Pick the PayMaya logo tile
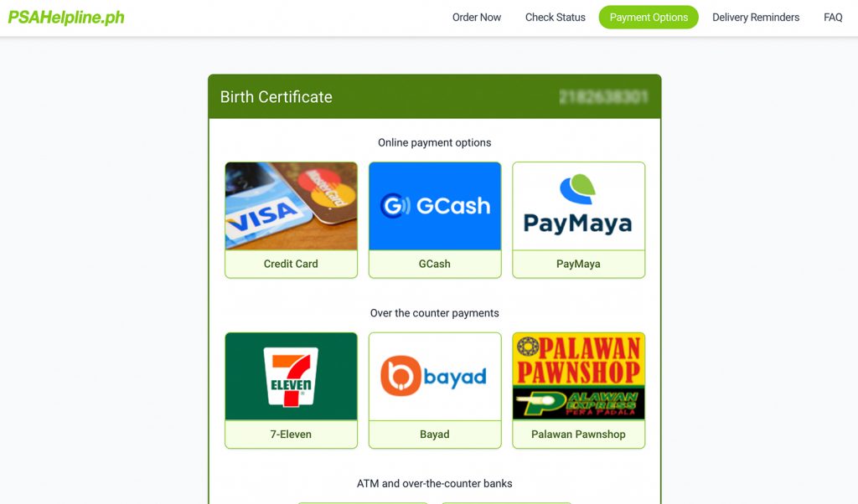This screenshot has width=858, height=504. (x=578, y=206)
